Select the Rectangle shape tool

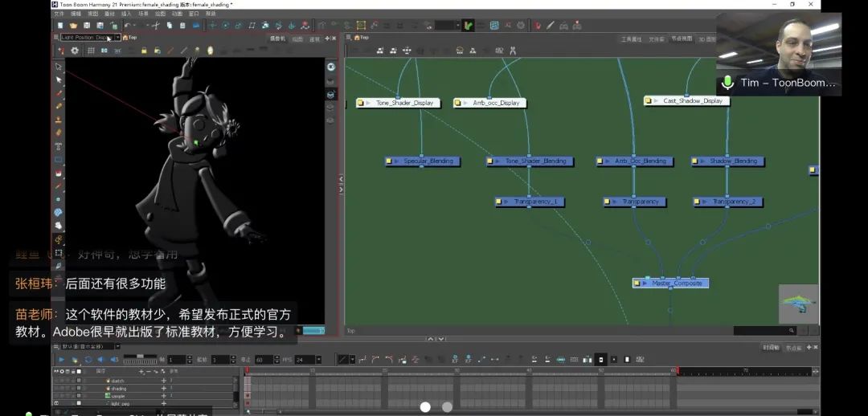click(x=59, y=159)
